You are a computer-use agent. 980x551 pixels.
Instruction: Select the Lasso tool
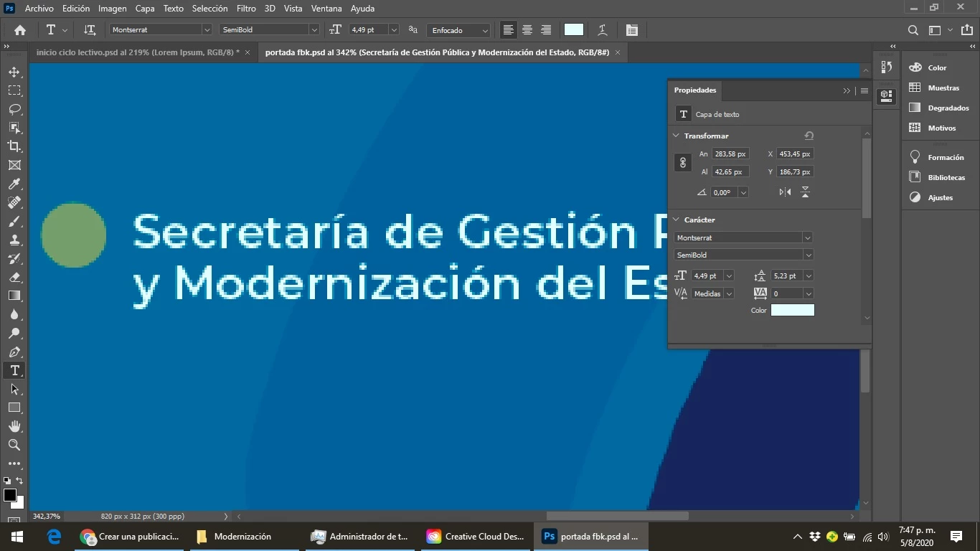coord(14,110)
